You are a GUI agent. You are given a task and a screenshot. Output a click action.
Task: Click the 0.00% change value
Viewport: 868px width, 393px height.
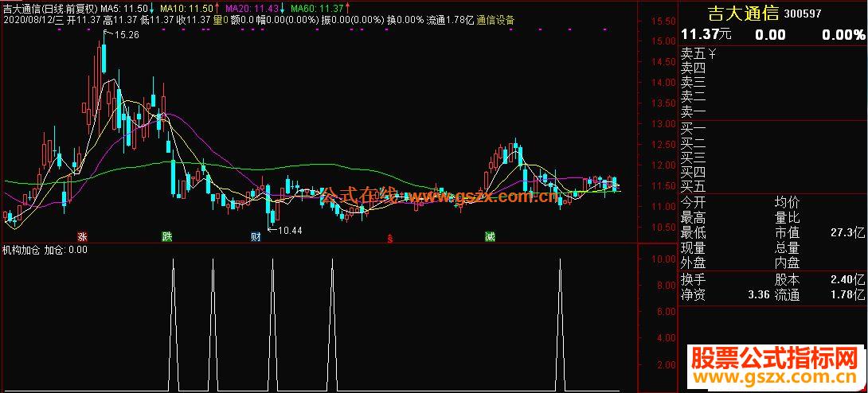pos(843,35)
